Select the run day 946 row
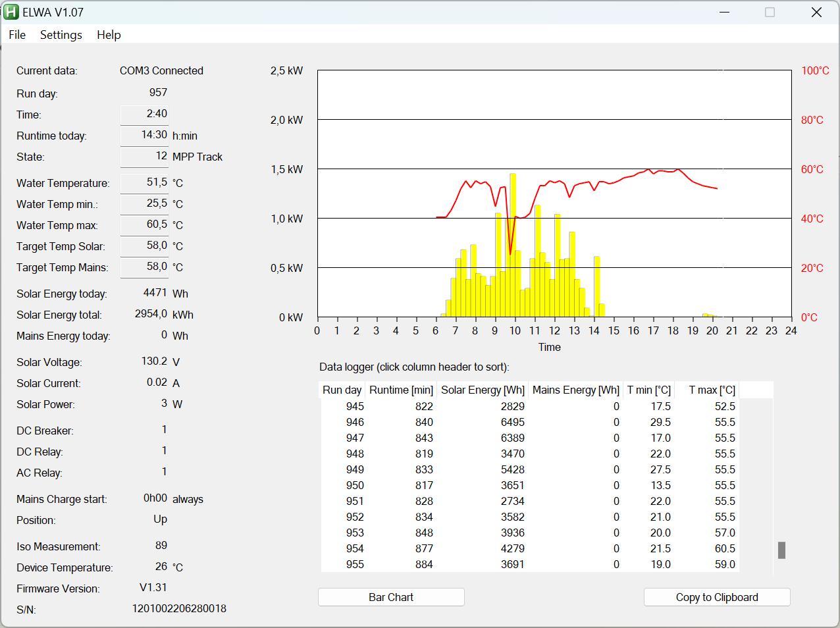Screen dimensions: 840x628 (355, 422)
